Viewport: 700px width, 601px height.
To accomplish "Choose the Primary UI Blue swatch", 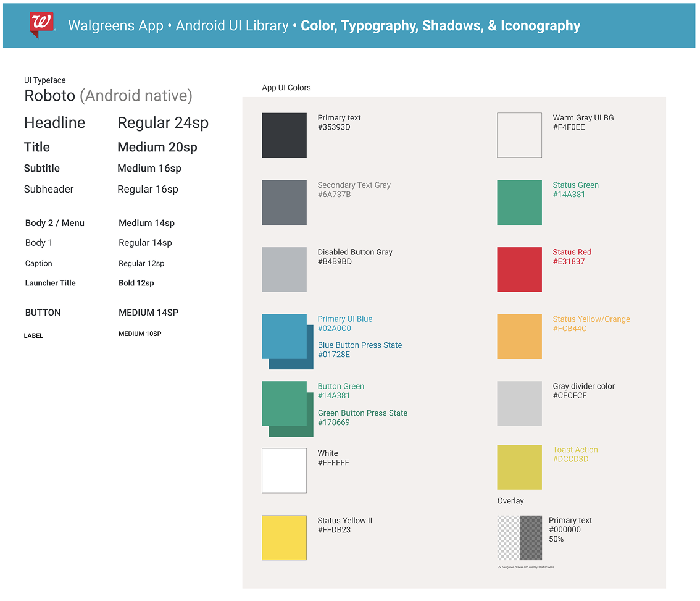I will [x=285, y=337].
